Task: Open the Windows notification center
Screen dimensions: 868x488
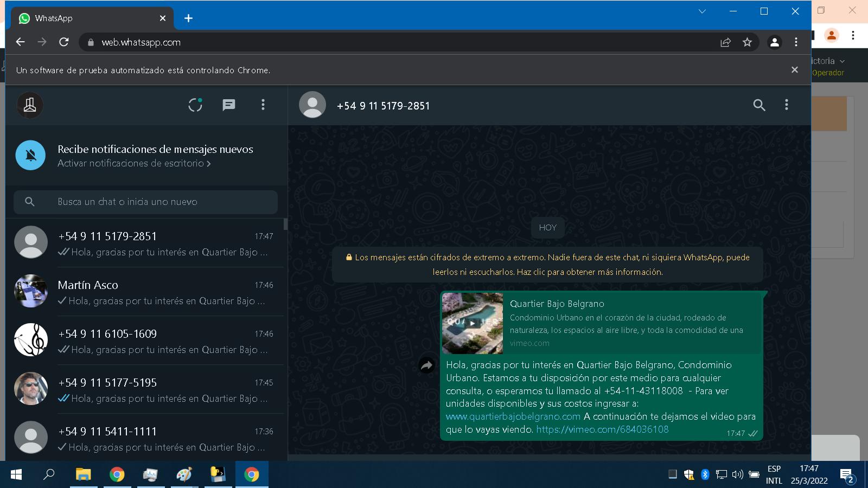Action: tap(847, 476)
